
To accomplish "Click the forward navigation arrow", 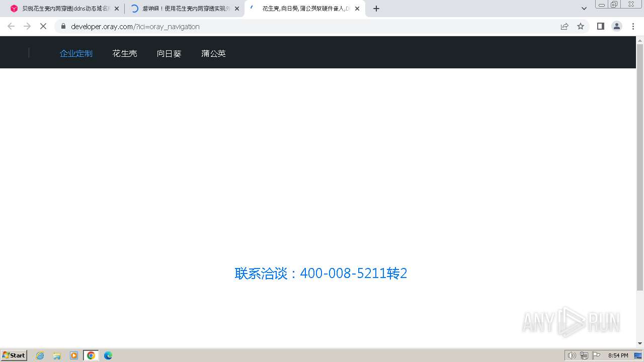I will point(27,26).
